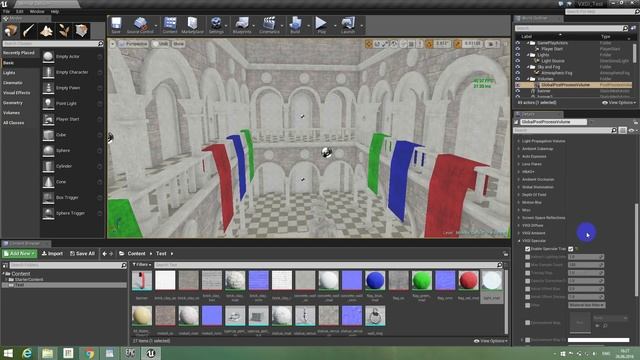Select the Lights category in Modes panel
Image resolution: width=640 pixels, height=360 pixels.
coord(9,73)
